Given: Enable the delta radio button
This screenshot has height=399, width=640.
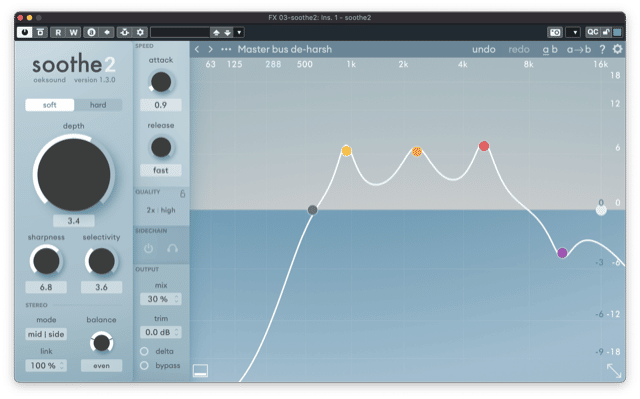Looking at the screenshot, I should pyautogui.click(x=144, y=351).
